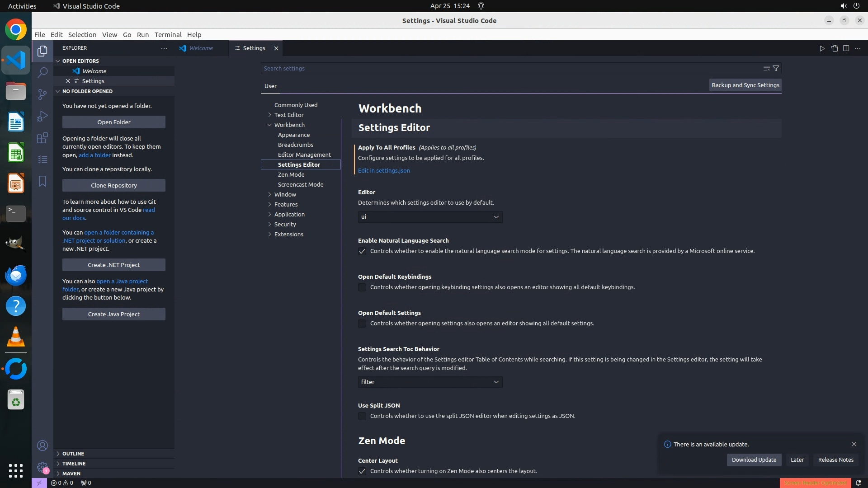Open the Terminal menu

coord(168,35)
